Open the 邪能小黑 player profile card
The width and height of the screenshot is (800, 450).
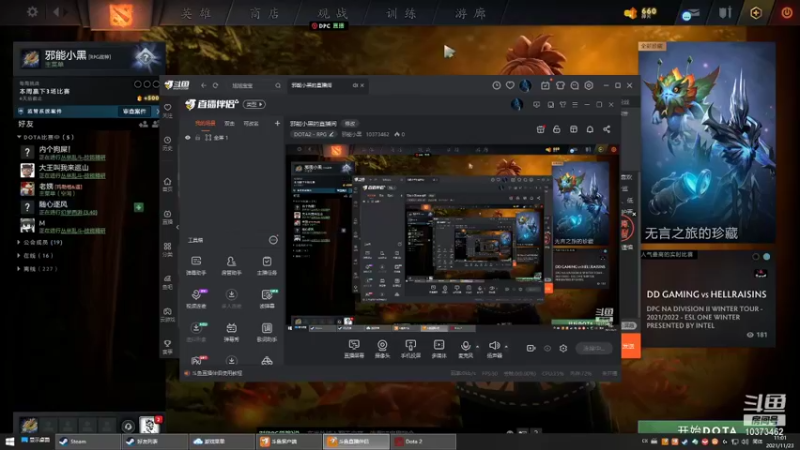89,58
